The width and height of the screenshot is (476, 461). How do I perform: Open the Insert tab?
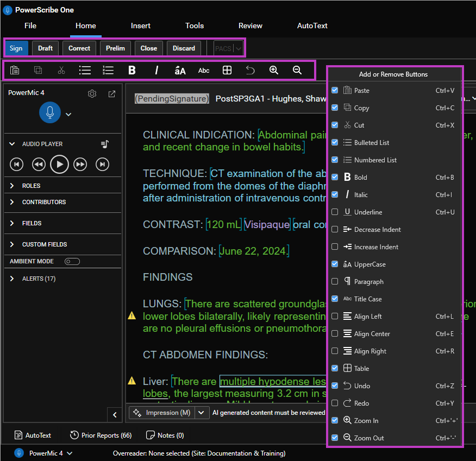(141, 26)
